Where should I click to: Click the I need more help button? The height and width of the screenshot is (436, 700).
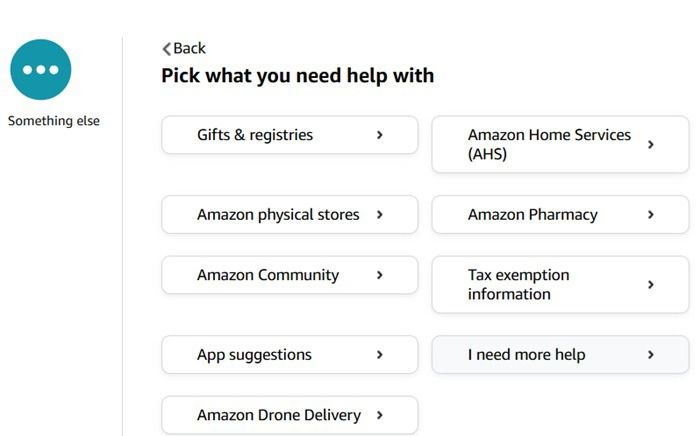click(527, 355)
